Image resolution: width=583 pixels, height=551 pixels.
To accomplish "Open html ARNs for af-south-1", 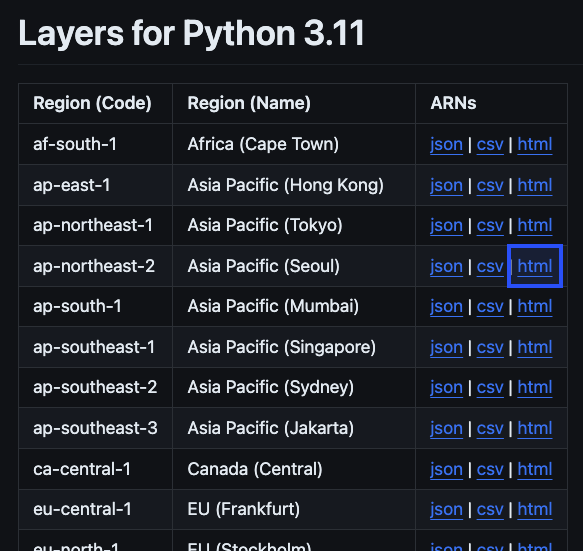I will tap(535, 144).
